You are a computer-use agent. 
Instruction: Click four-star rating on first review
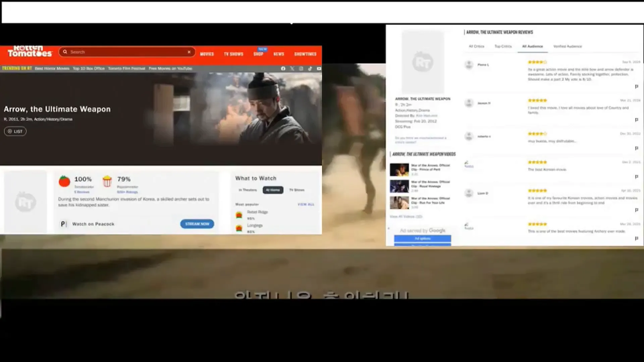coord(537,62)
